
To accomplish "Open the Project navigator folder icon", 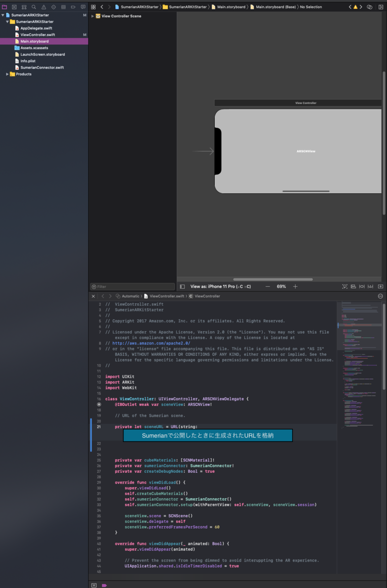I will click(4, 7).
